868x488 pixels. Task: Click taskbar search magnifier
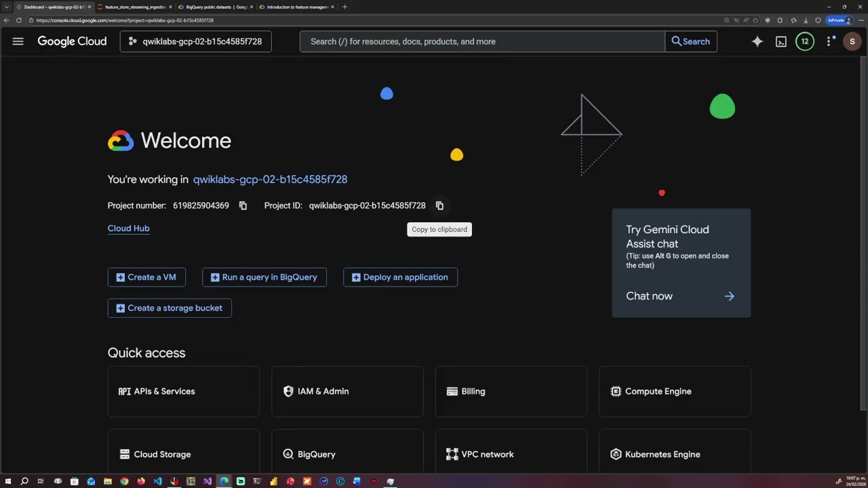(24, 481)
